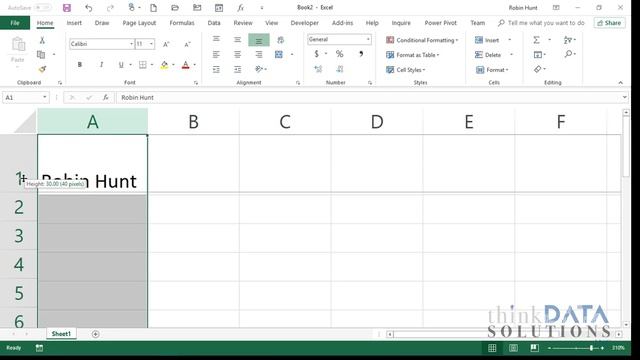Click the Merge & Center icon
The height and width of the screenshot is (360, 640).
click(x=279, y=54)
